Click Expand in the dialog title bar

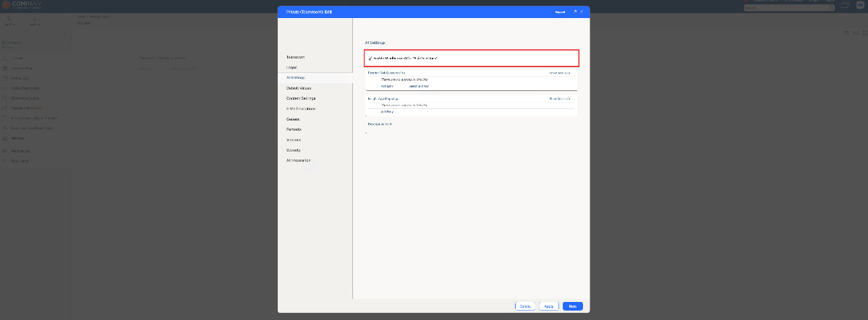pyautogui.click(x=560, y=12)
